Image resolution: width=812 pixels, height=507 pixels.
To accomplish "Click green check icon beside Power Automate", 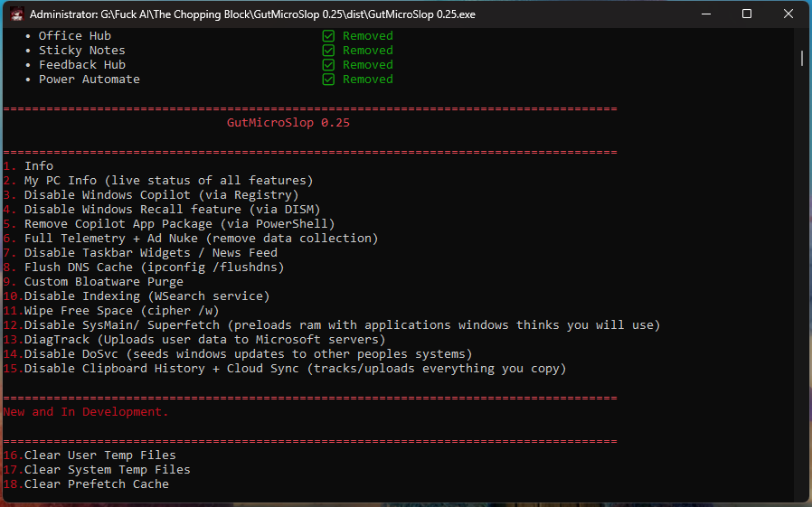I will [328, 80].
